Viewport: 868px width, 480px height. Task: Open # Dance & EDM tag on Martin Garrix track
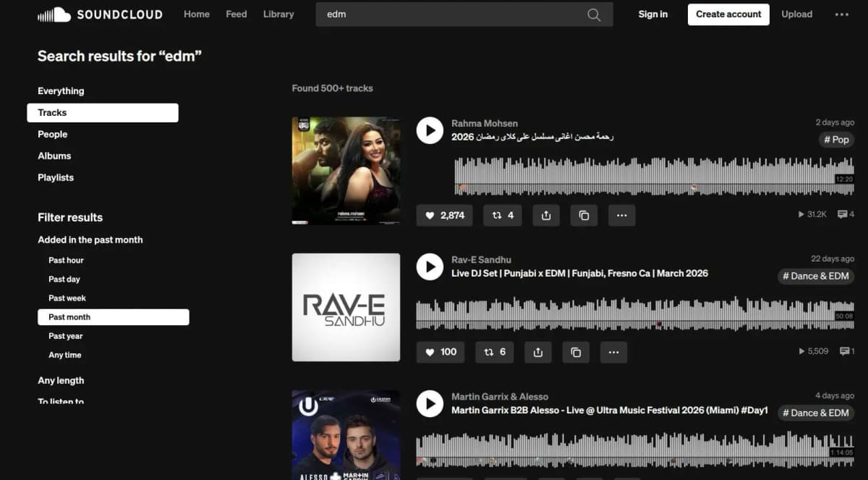816,413
